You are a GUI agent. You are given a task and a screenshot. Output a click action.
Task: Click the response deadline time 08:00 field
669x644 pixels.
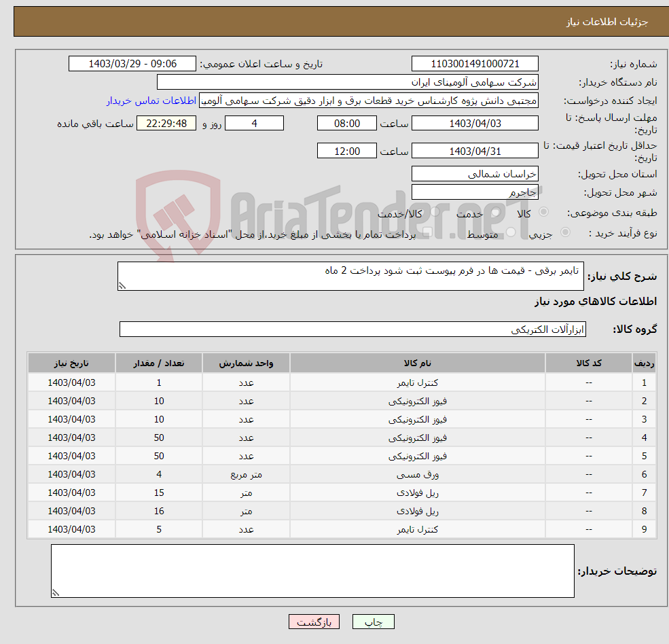[347, 124]
